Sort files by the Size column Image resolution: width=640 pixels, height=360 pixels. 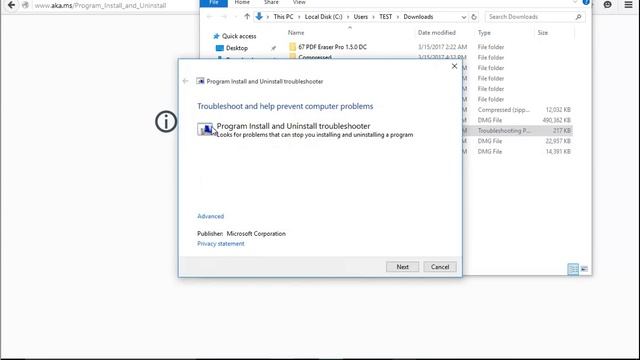tap(542, 33)
